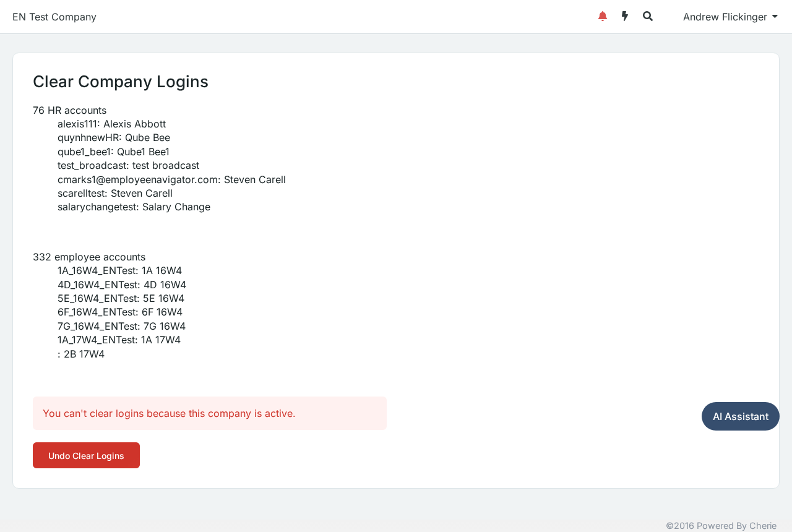792x532 pixels.
Task: Select the 1A_16W4_ENTest employee entry
Action: 119,270
